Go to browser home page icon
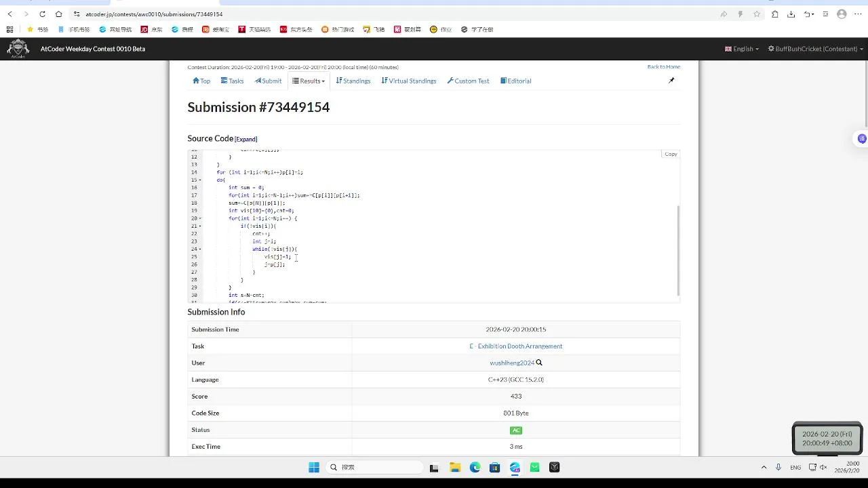 click(58, 14)
